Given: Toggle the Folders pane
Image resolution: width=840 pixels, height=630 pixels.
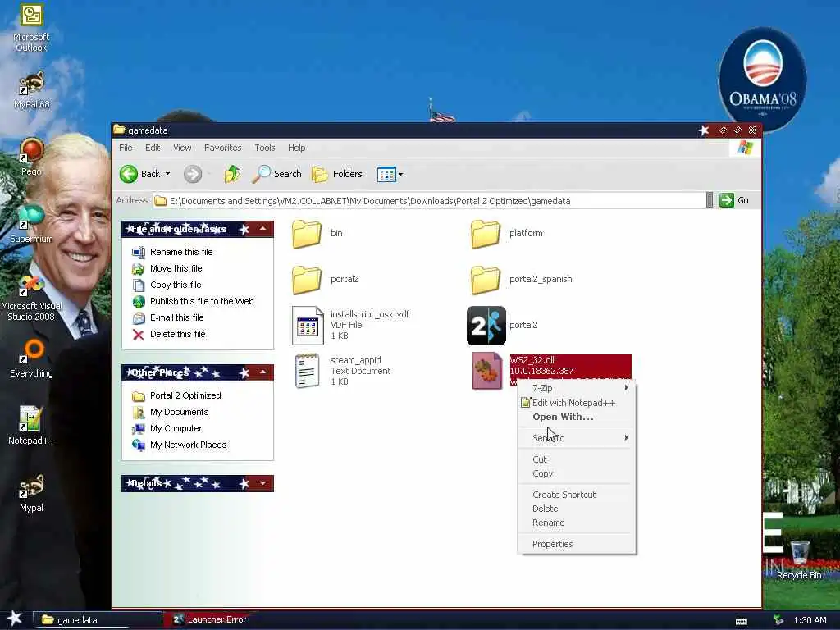Looking at the screenshot, I should tap(337, 174).
